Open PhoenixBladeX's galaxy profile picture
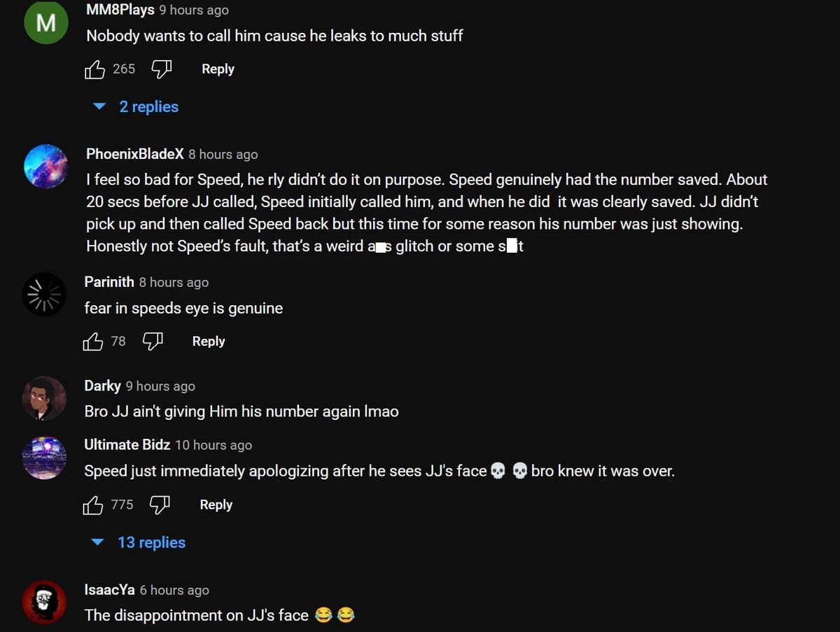Viewport: 840px width, 632px height. [x=45, y=166]
